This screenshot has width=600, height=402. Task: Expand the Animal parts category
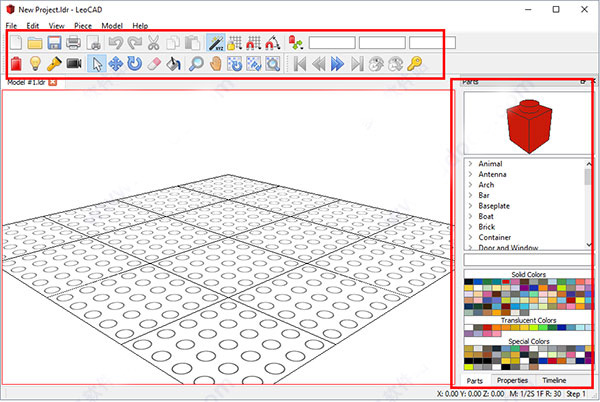pyautogui.click(x=491, y=163)
